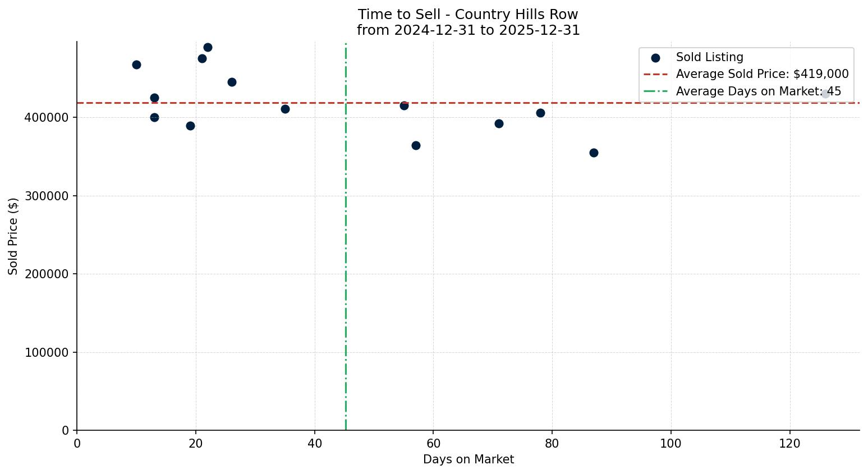
Task: Click the 'Average Sold Price: $419,000' legend label
Action: (762, 75)
